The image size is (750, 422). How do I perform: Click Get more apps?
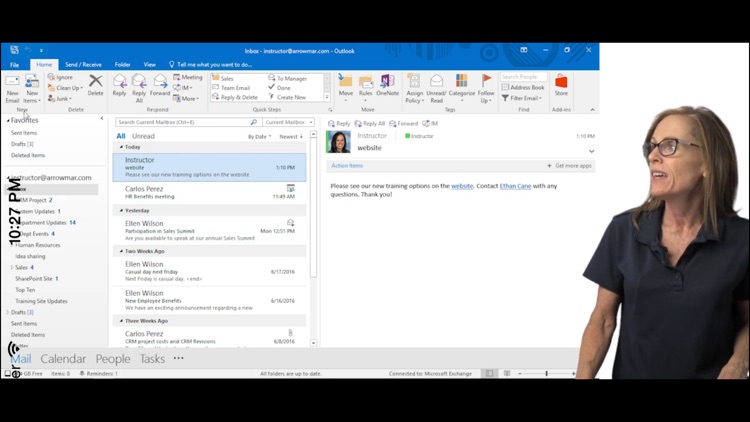click(569, 166)
